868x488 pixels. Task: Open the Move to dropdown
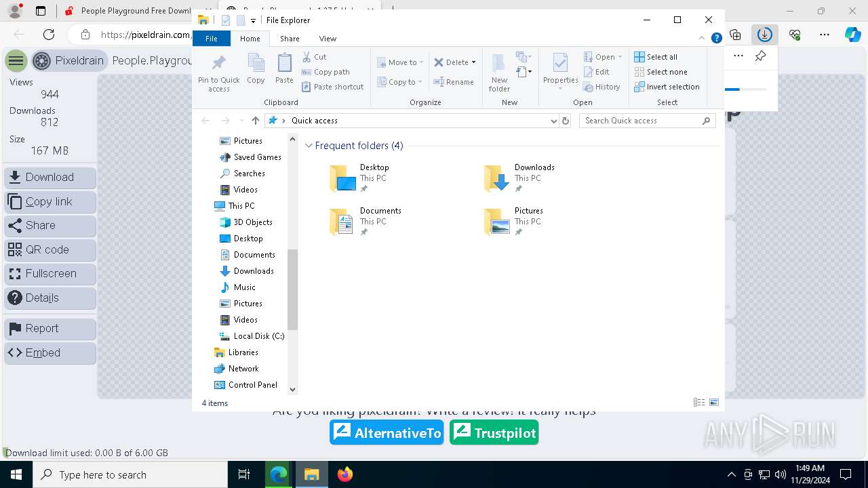(x=400, y=62)
